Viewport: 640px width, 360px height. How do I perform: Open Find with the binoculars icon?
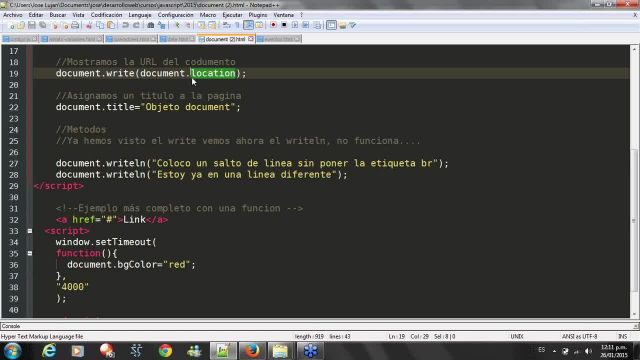(x=151, y=25)
